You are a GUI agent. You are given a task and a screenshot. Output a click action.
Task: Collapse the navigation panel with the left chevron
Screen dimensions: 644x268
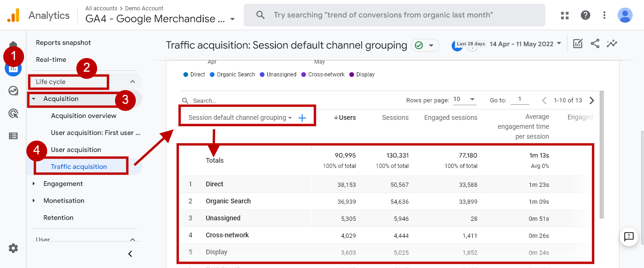[x=130, y=254]
